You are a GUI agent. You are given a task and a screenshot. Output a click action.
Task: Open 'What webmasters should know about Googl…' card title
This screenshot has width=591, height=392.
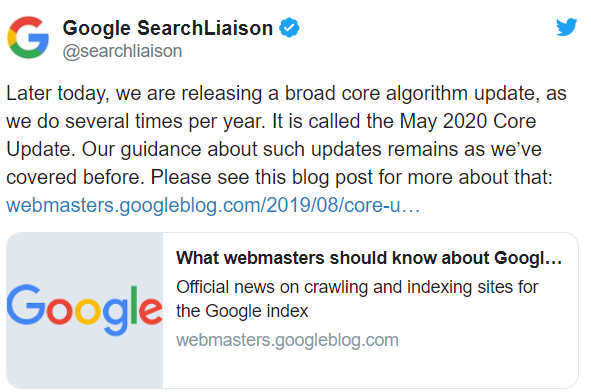point(369,258)
